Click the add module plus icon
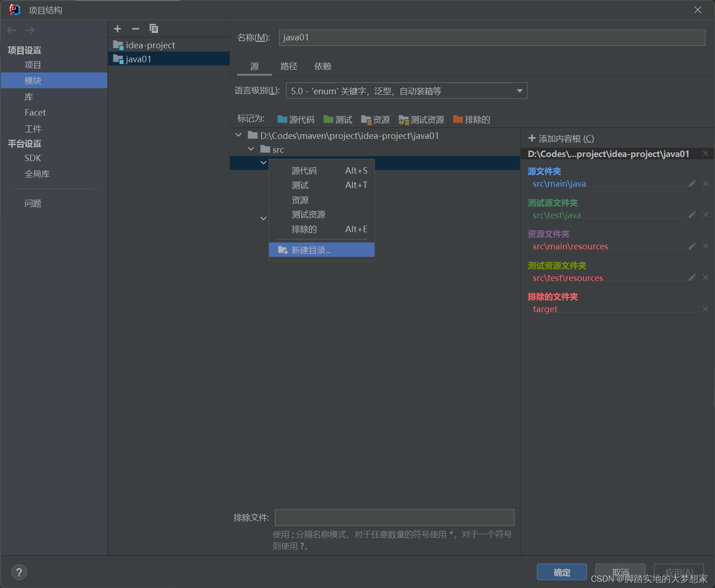 pyautogui.click(x=118, y=29)
